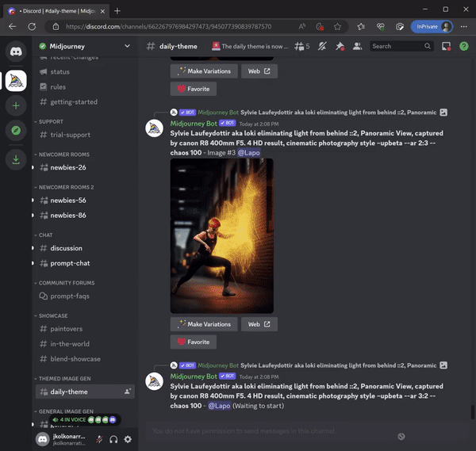Image resolution: width=476 pixels, height=451 pixels.
Task: Toggle microphone mute in user panel
Action: click(x=99, y=439)
